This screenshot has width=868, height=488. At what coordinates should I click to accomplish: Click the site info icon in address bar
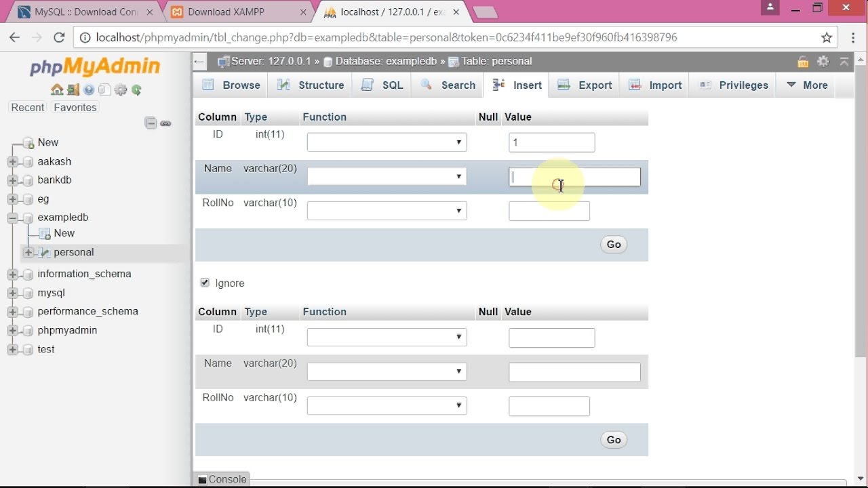85,37
